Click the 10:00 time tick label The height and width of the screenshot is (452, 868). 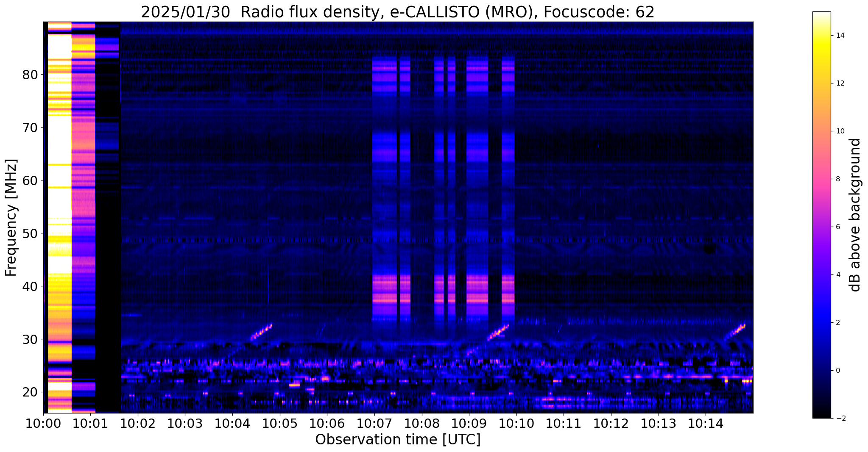pos(43,424)
